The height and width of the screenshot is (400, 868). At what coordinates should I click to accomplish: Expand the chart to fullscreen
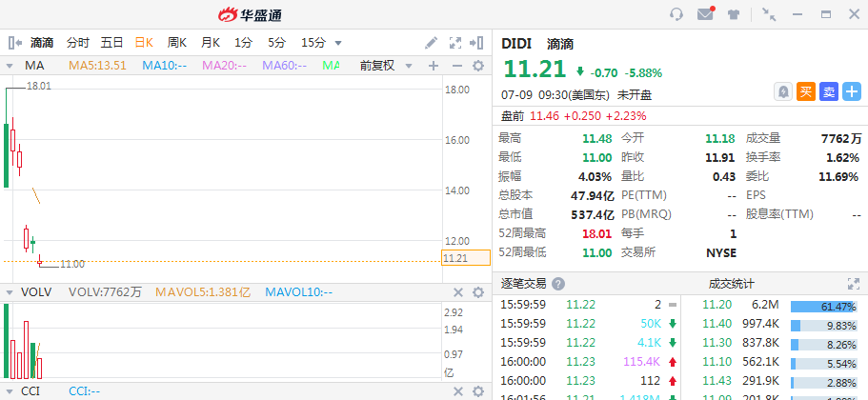(455, 43)
